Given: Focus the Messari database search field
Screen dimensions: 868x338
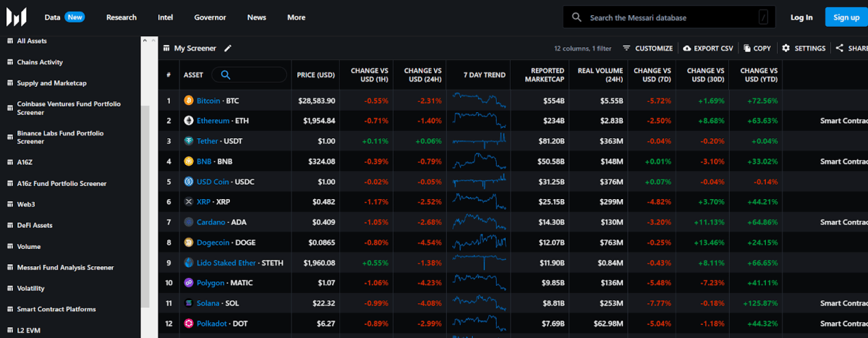Looking at the screenshot, I should click(669, 17).
